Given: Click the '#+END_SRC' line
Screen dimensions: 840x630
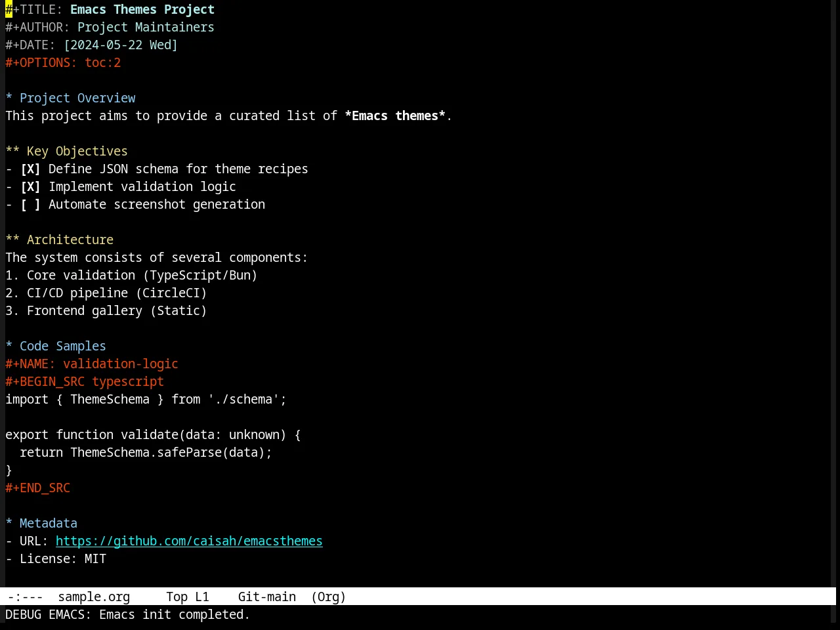Looking at the screenshot, I should (x=37, y=488).
